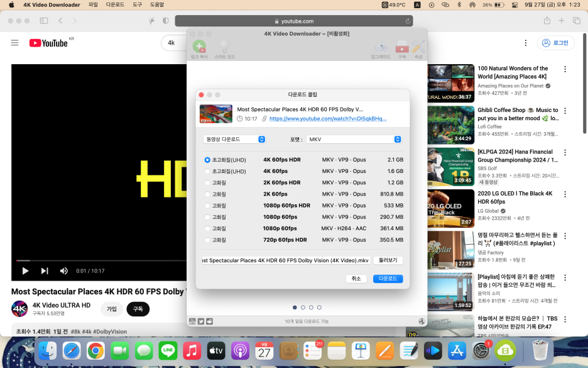Click the black 구독 subscribe button
Image resolution: width=588 pixels, height=368 pixels.
(138, 309)
